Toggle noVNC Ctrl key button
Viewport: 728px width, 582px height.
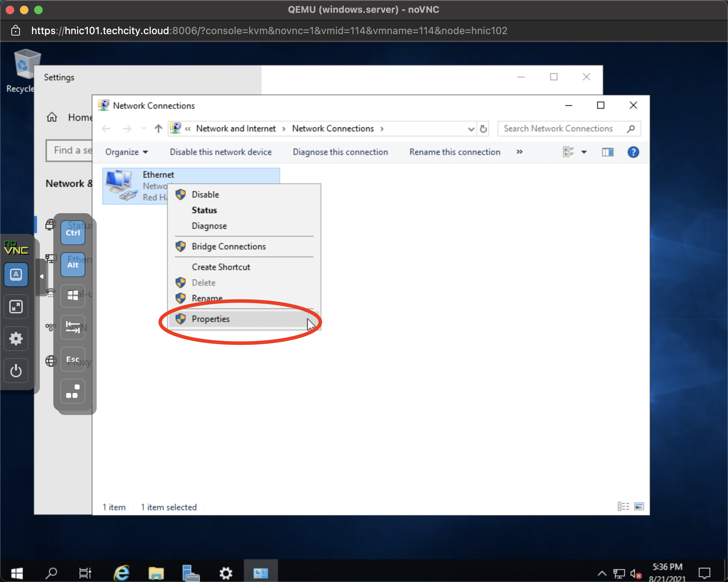coord(73,233)
